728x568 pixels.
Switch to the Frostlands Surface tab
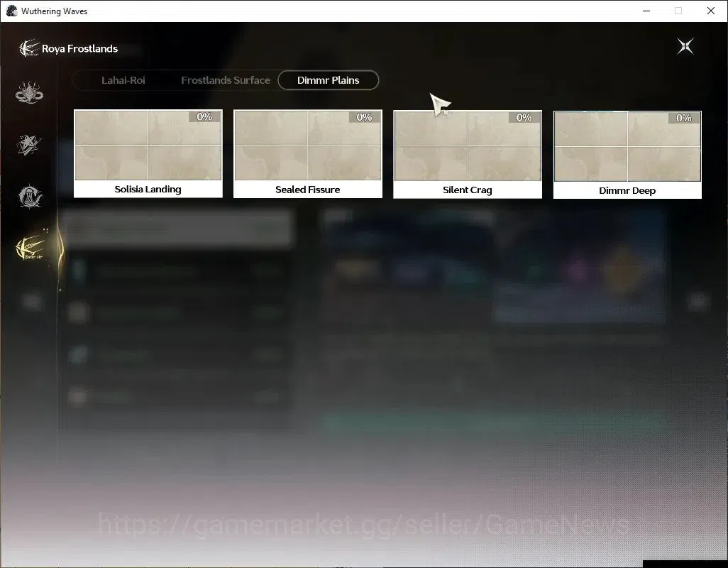226,80
